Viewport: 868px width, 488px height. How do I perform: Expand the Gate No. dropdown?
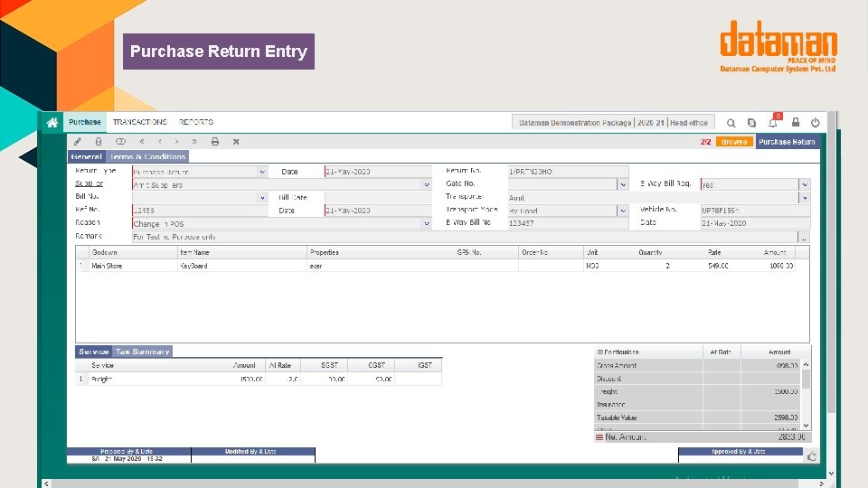click(623, 184)
